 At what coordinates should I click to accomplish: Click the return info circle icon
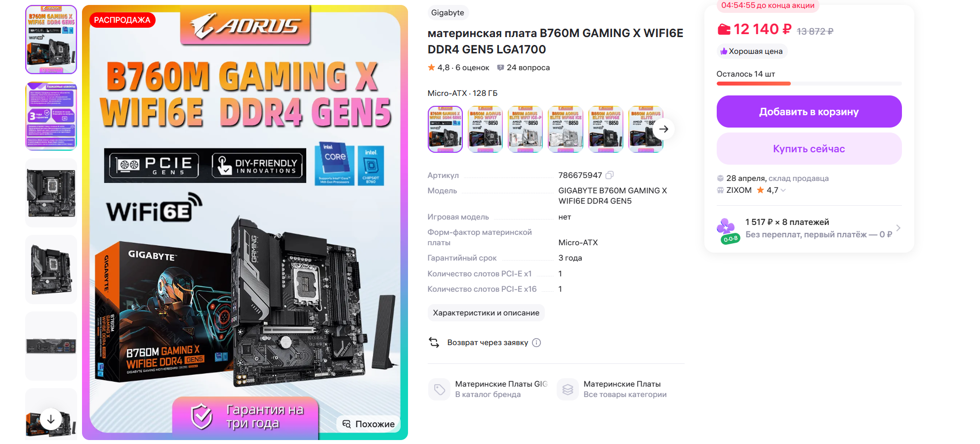pyautogui.click(x=536, y=343)
